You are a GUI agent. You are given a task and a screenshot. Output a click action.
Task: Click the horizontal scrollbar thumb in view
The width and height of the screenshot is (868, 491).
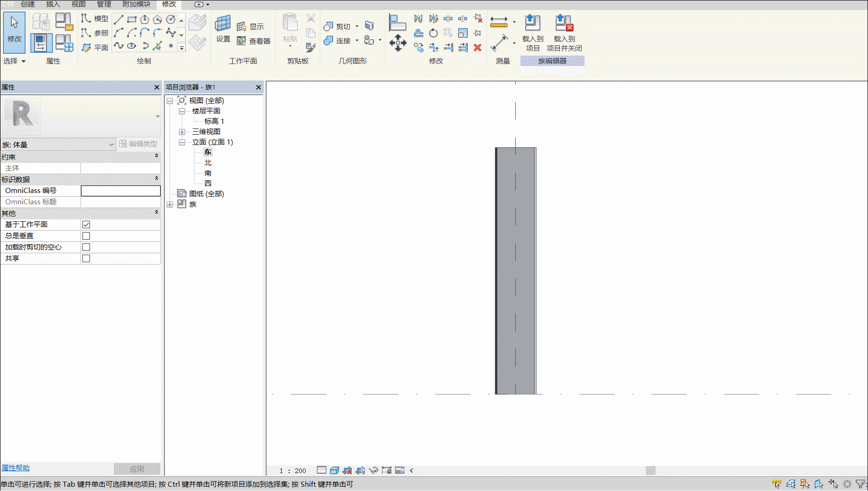click(650, 470)
